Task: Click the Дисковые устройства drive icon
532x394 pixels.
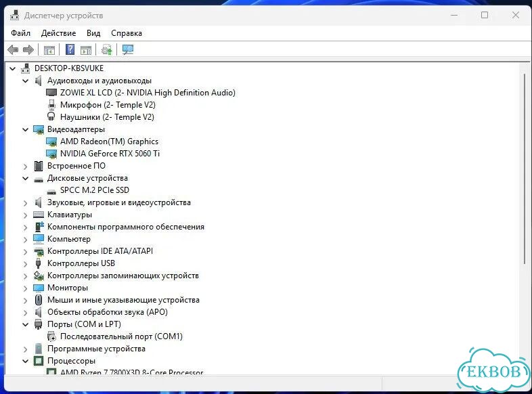Action: tap(39, 179)
